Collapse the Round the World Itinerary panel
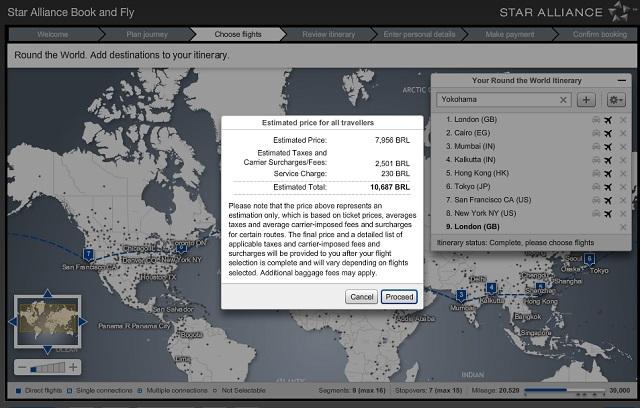This screenshot has width=640, height=408. pyautogui.click(x=622, y=80)
